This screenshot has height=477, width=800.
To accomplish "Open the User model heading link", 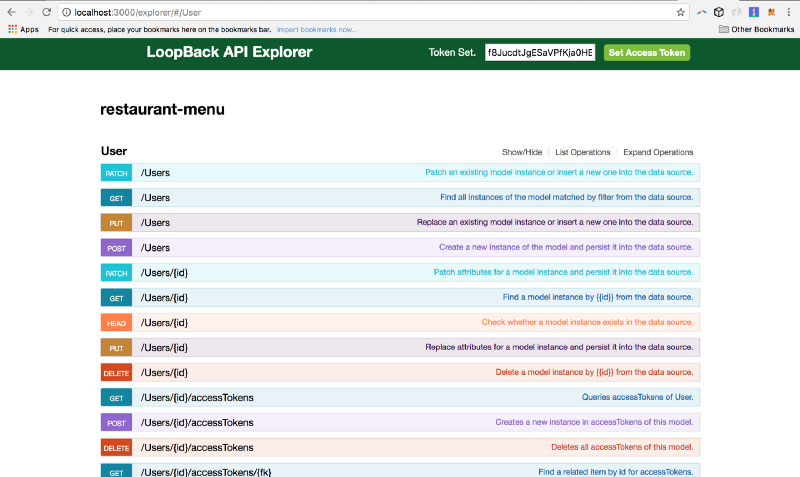I will pos(114,151).
